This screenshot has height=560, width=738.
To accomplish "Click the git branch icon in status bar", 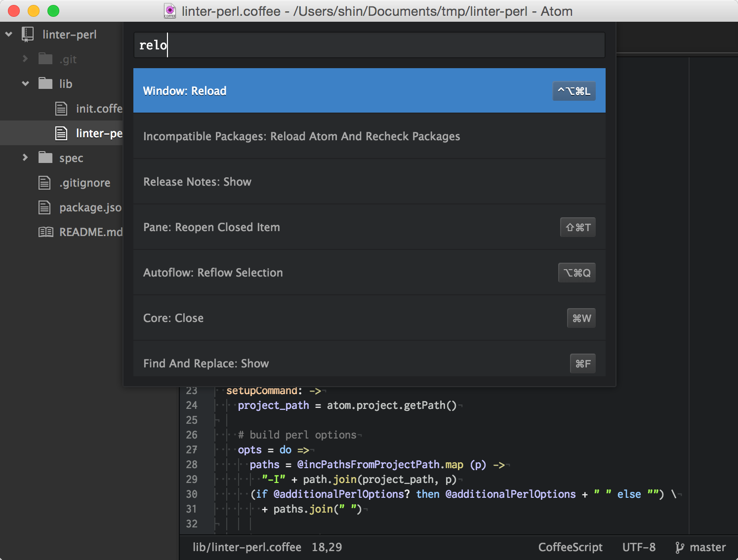I will (680, 547).
